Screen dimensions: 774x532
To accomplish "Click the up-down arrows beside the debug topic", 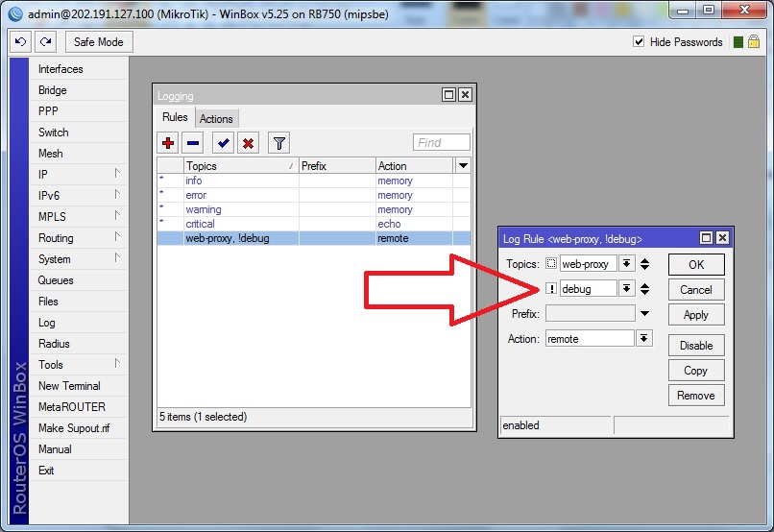I will click(644, 289).
